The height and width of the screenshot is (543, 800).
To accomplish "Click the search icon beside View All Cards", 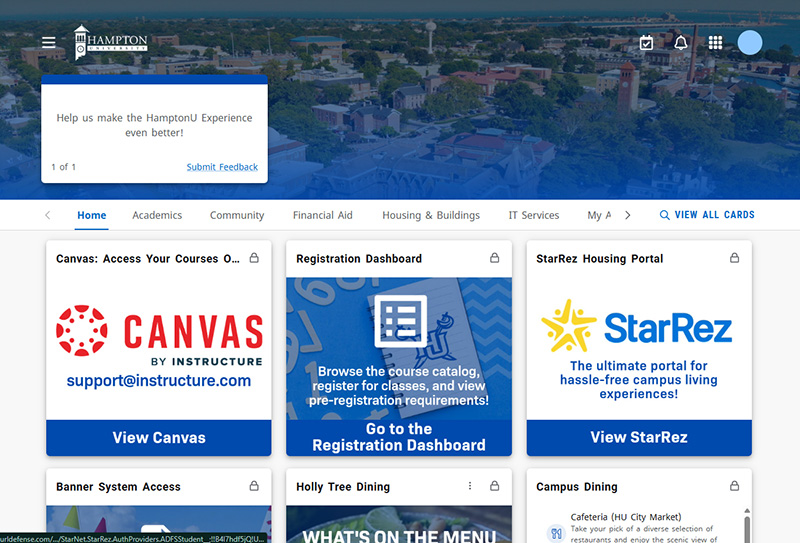I will click(665, 215).
